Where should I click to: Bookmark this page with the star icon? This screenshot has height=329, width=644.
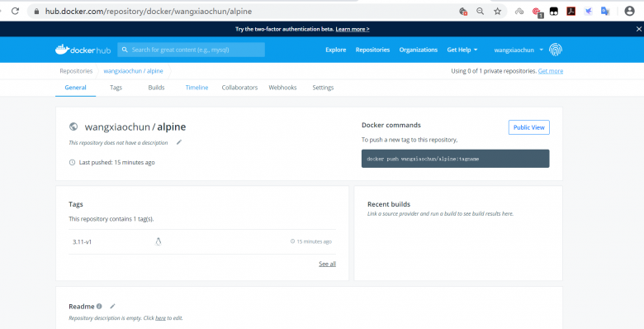coord(497,11)
